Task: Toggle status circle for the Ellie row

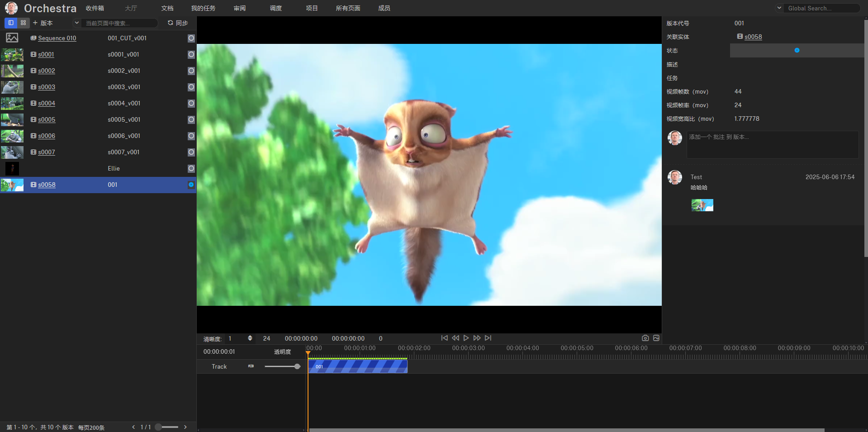Action: (x=191, y=168)
